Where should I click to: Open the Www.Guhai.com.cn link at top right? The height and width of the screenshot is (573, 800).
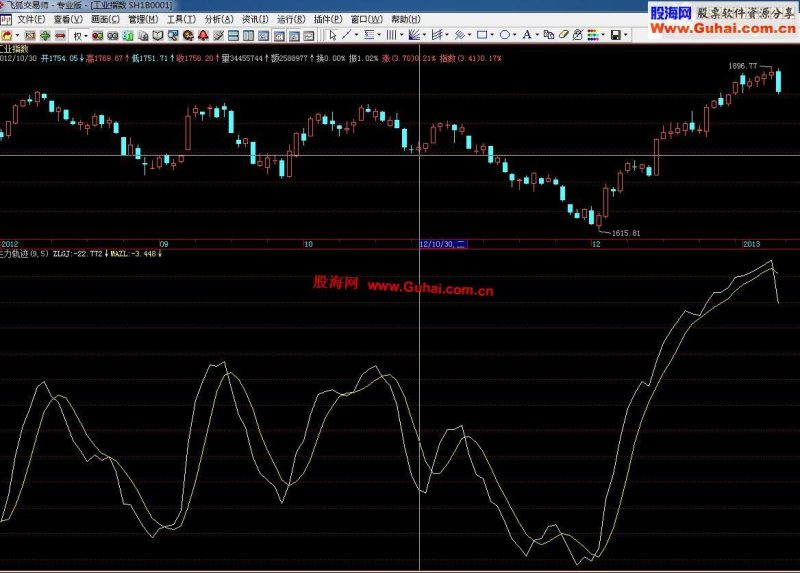(x=723, y=29)
